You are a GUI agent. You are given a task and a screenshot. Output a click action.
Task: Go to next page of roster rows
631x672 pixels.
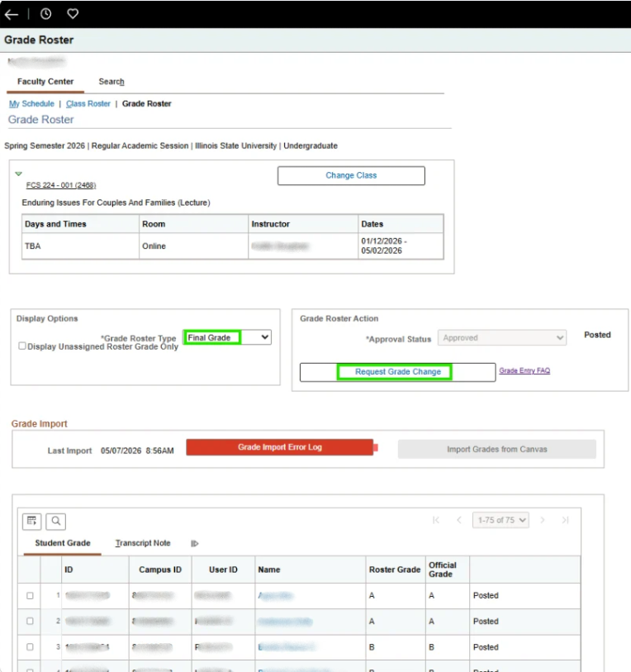[x=543, y=520]
